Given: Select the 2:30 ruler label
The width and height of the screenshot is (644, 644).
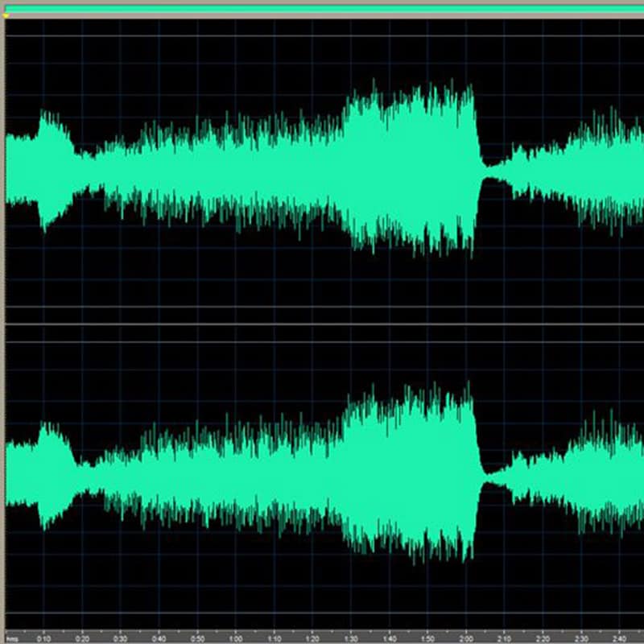Looking at the screenshot, I should click(582, 639).
